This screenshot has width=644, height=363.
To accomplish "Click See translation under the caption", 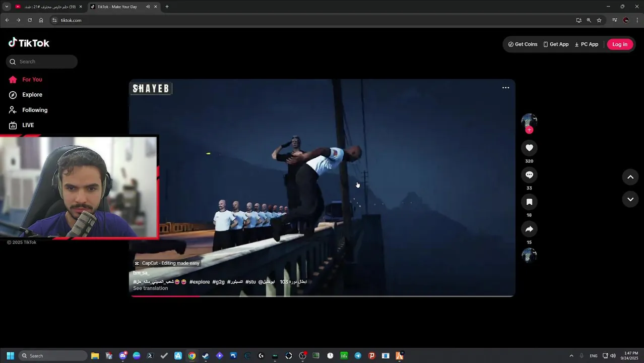I will pos(150,288).
